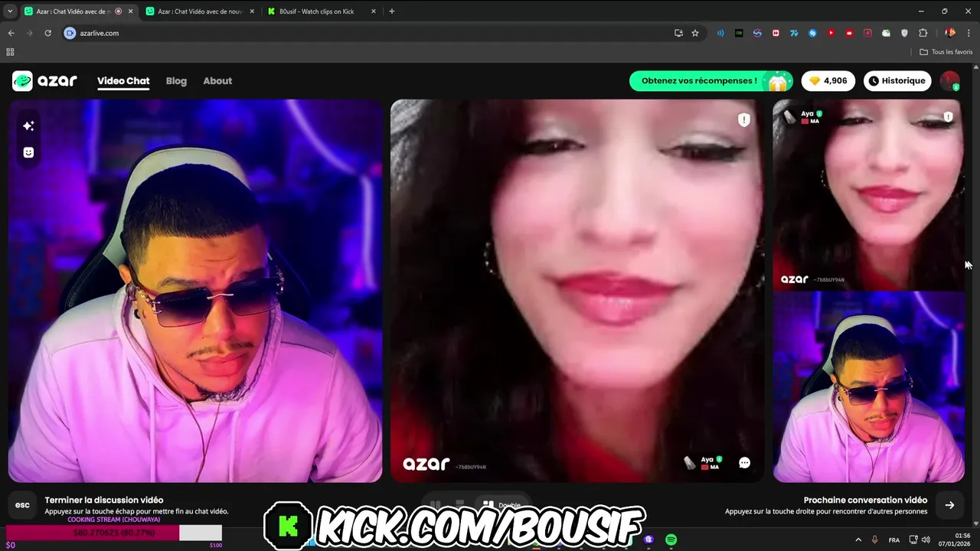
Task: Click the microphone tray icon
Action: tap(874, 540)
